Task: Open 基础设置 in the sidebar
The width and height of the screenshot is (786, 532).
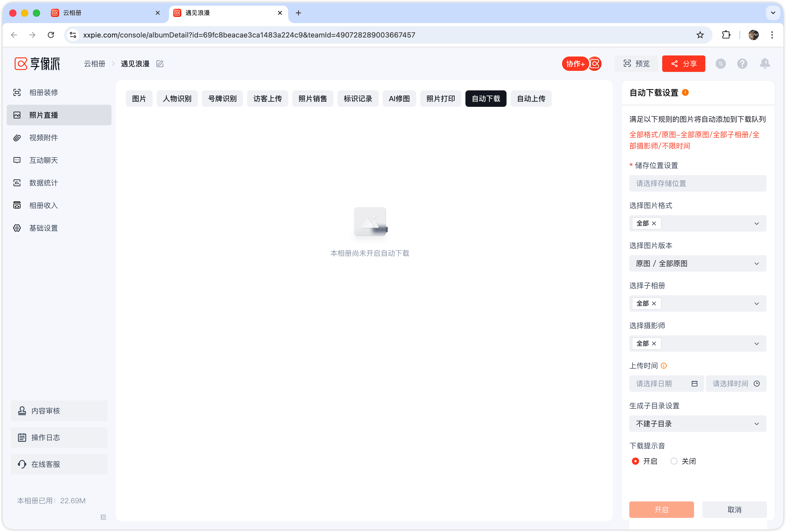Action: 59,228
